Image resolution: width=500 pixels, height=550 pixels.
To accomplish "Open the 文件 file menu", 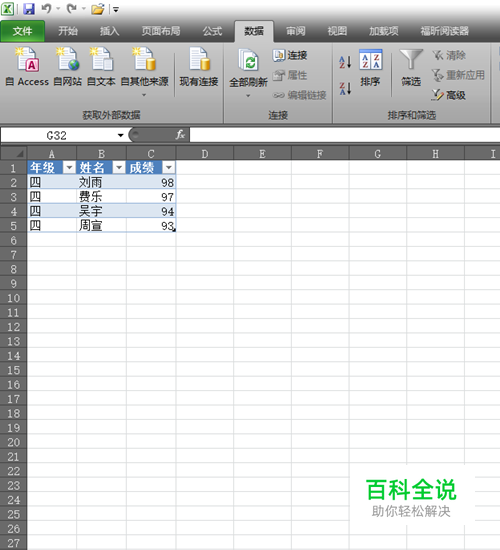I will (23, 31).
